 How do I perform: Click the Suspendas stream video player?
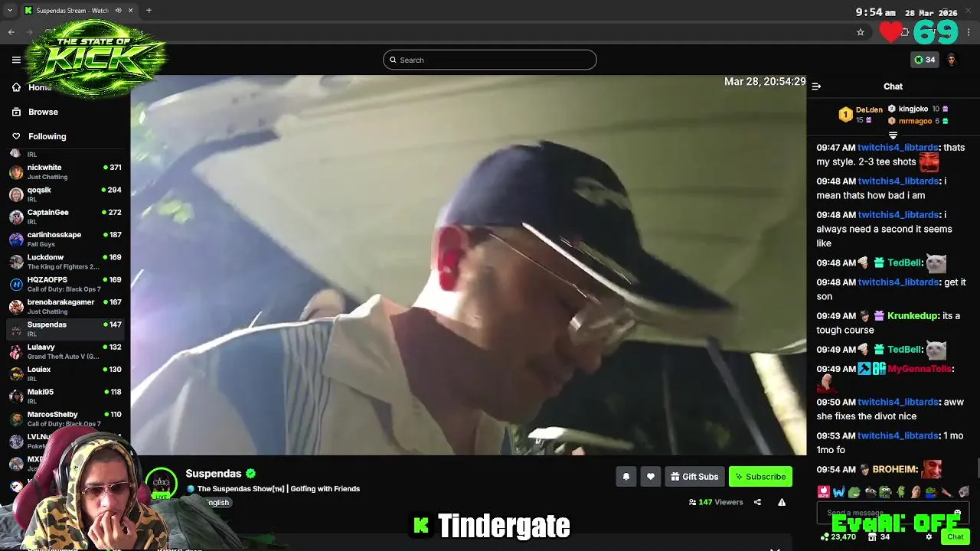point(468,265)
